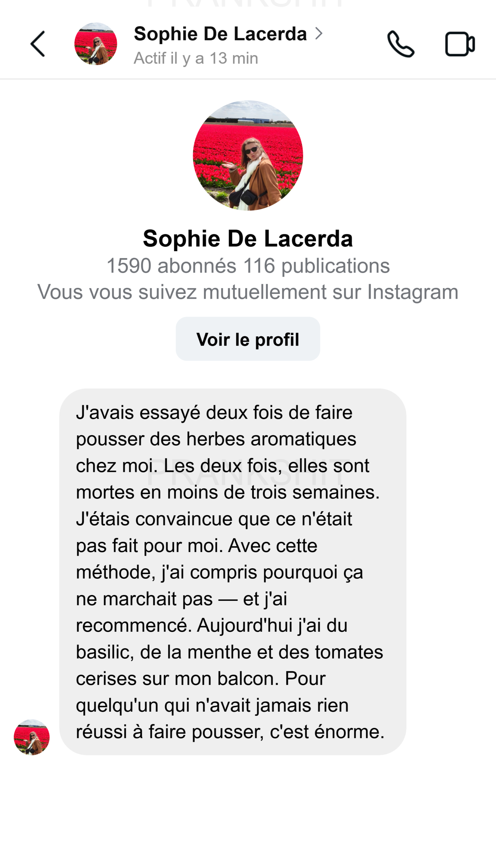Tap the '1590 abonnés' count

(171, 266)
